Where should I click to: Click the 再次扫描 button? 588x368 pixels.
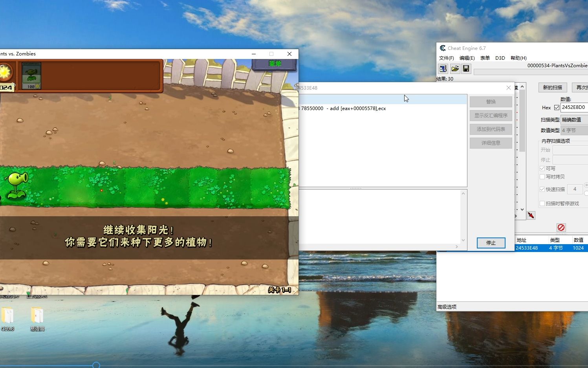[x=580, y=87]
